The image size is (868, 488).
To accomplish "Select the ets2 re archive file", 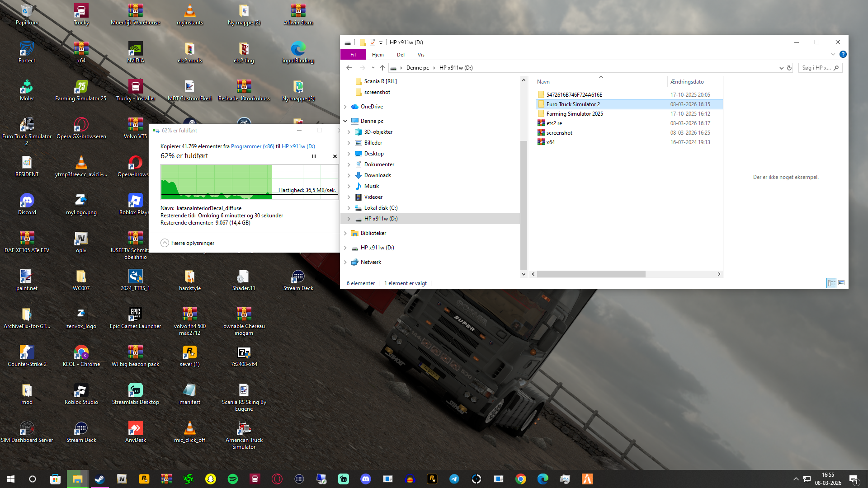I will [x=554, y=123].
